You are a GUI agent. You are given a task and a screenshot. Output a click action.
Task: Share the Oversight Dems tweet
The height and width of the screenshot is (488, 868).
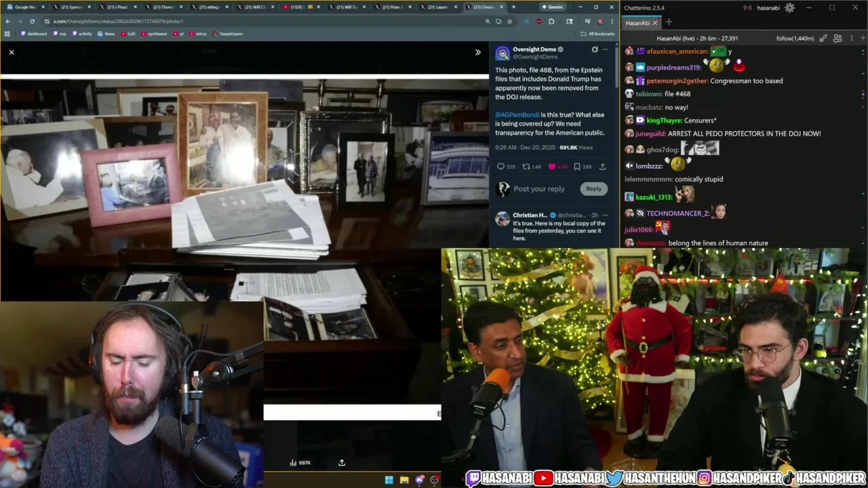coord(602,166)
